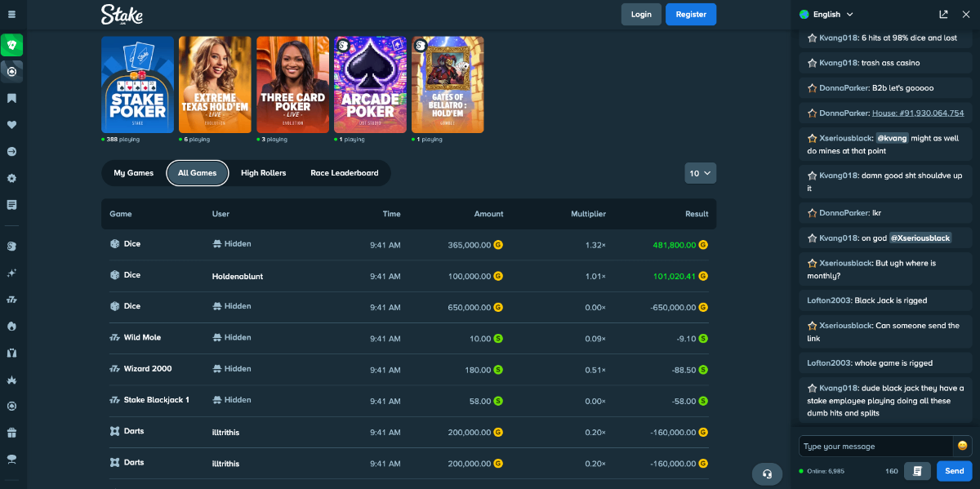980x489 pixels.
Task: Switch to the High Rollers tab
Action: [263, 173]
